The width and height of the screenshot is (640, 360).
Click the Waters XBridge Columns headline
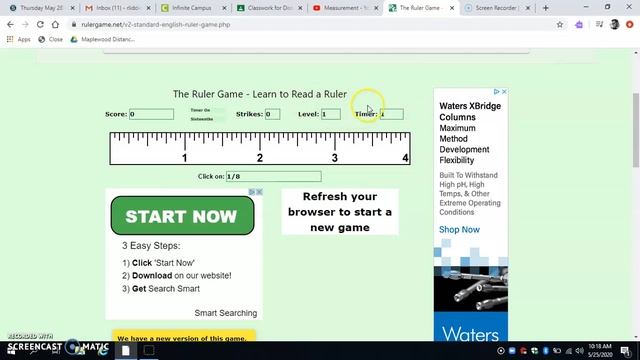pos(470,111)
